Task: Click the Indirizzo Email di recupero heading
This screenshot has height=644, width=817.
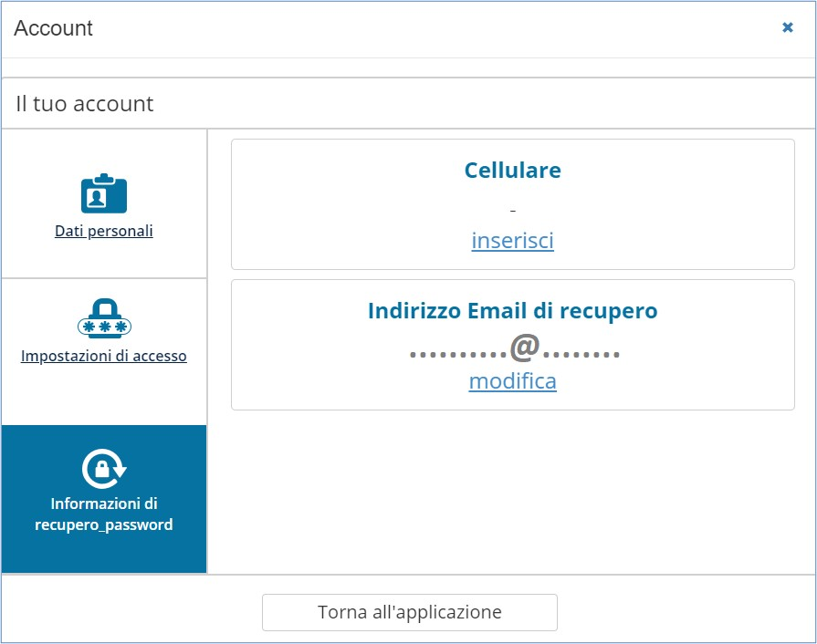Action: pyautogui.click(x=512, y=311)
